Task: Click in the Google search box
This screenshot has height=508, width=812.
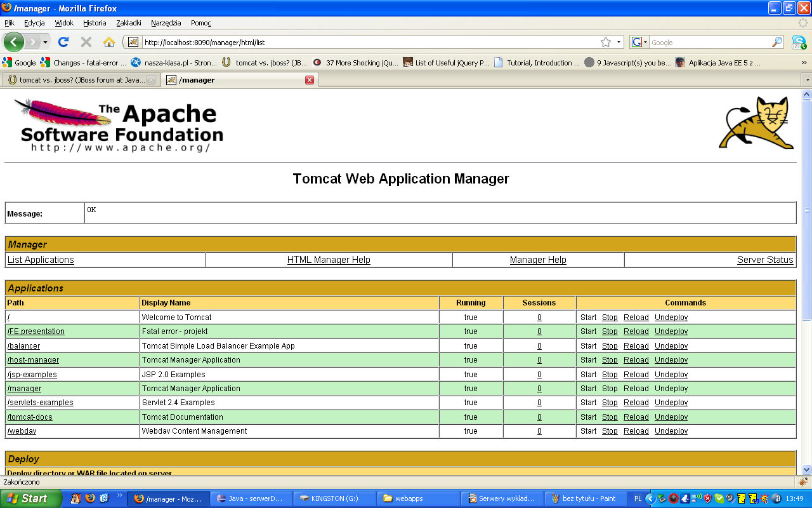Action: click(710, 43)
